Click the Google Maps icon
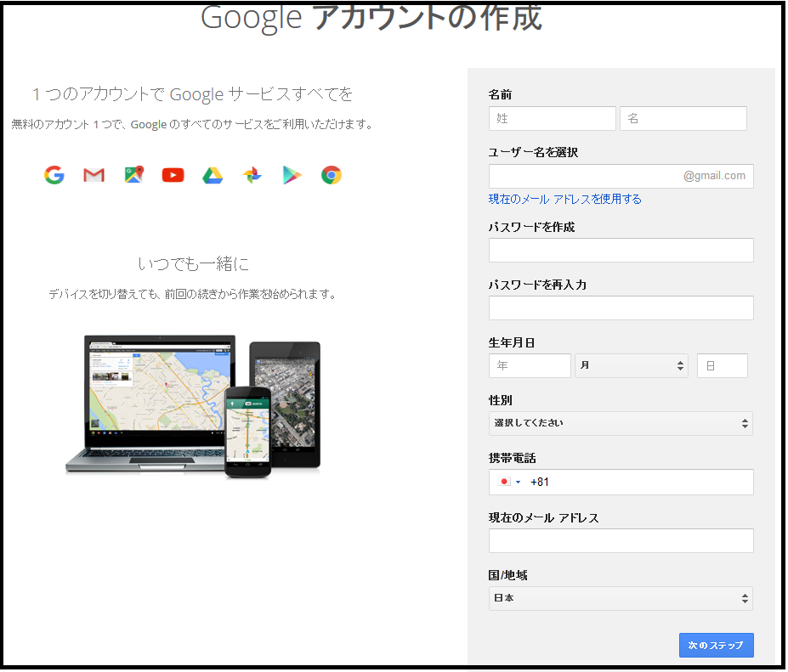Image resolution: width=788 pixels, height=672 pixels. 133,175
